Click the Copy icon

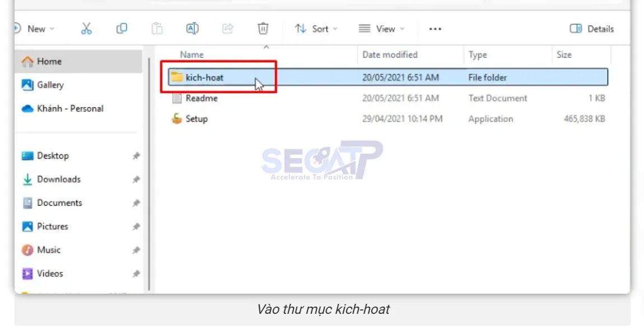point(120,29)
